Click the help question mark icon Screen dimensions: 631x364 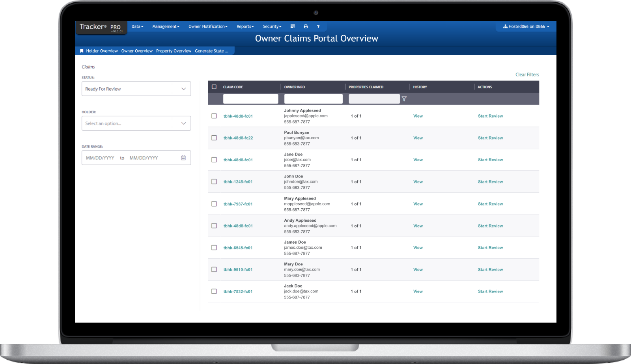(318, 26)
